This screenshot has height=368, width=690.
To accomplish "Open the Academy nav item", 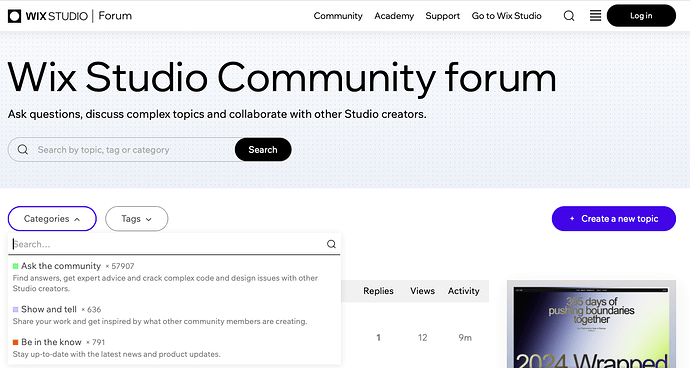I will pos(394,16).
